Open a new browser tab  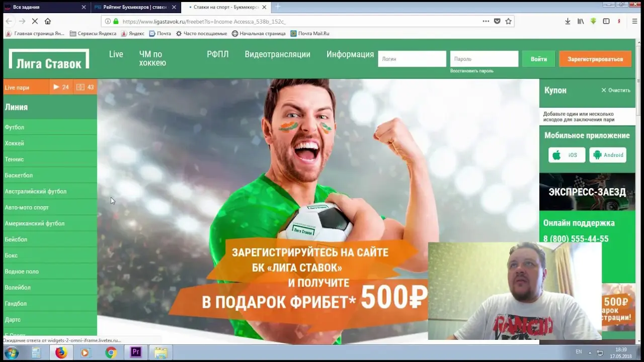click(277, 7)
